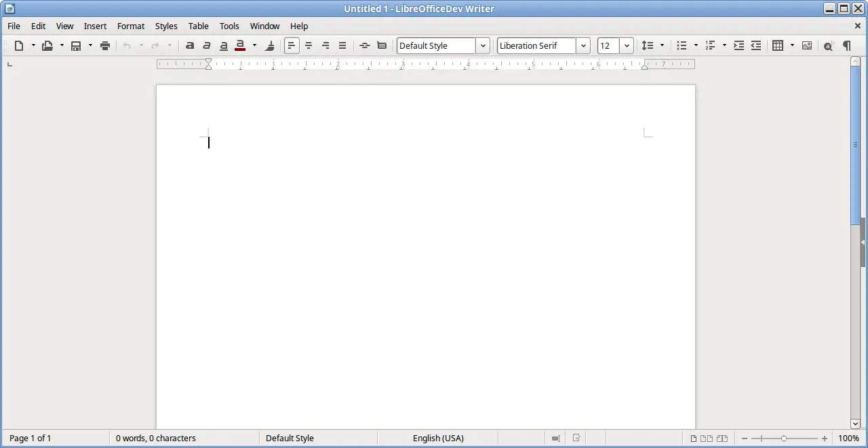The width and height of the screenshot is (868, 448).
Task: Open the Styles menu
Action: coord(166,26)
